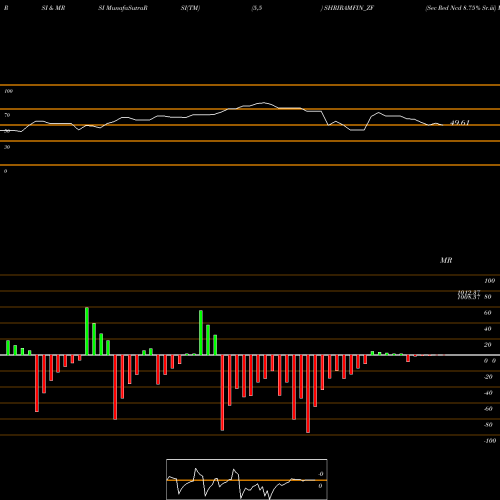
Task: Click the 80 label on MR axis
Action: (488, 297)
